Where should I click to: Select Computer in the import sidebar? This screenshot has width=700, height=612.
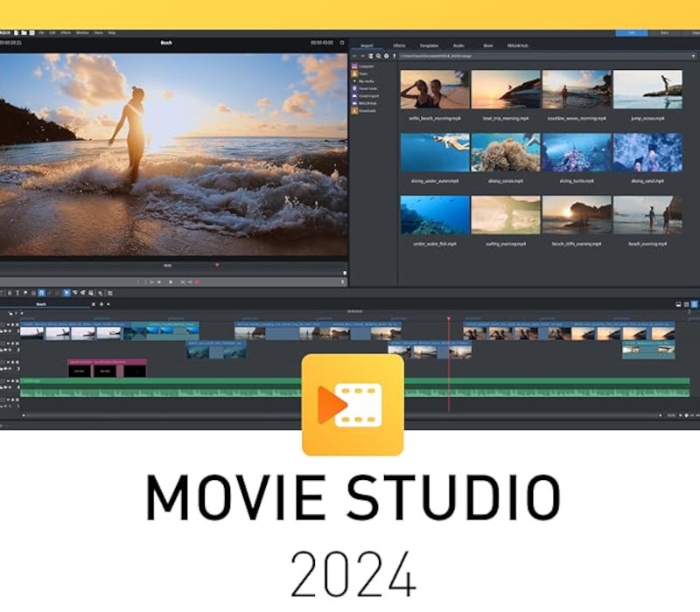pos(366,66)
